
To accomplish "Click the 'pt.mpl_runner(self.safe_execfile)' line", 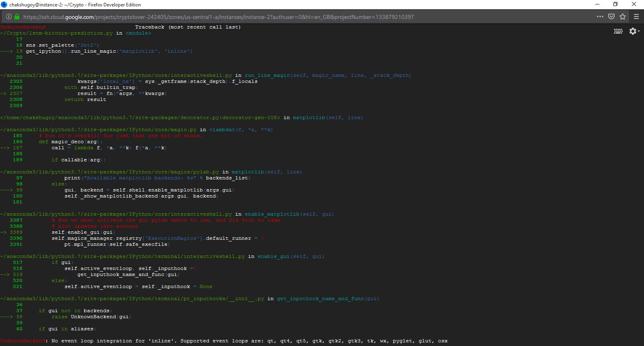I will 117,244.
